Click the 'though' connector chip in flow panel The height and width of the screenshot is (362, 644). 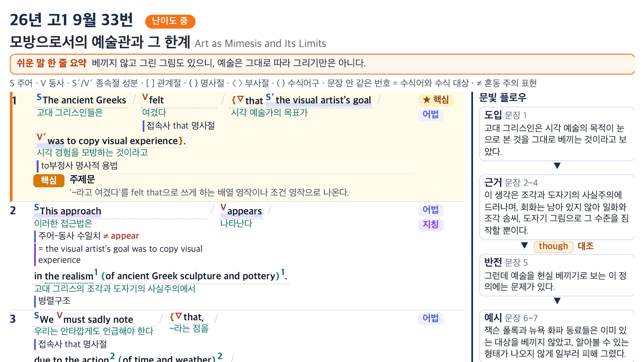554,246
